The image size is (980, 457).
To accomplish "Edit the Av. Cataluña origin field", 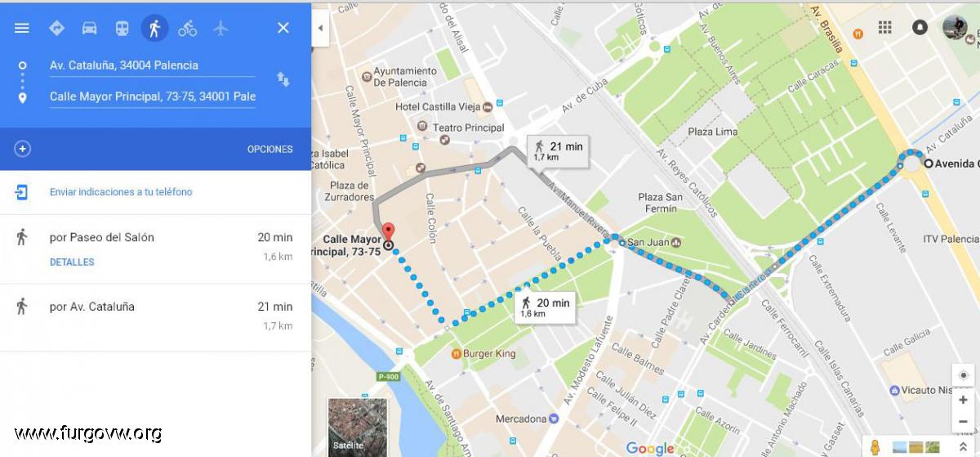I will pyautogui.click(x=152, y=65).
